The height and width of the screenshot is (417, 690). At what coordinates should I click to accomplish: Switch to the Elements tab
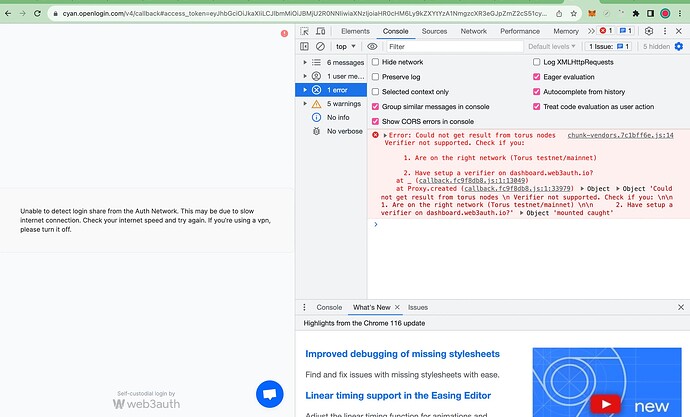pyautogui.click(x=355, y=31)
